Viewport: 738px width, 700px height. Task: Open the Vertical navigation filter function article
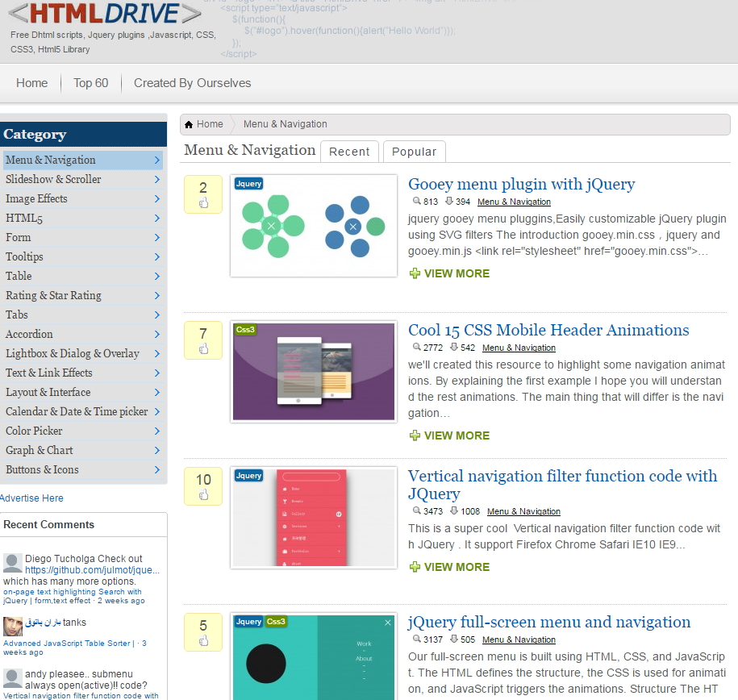pyautogui.click(x=562, y=485)
